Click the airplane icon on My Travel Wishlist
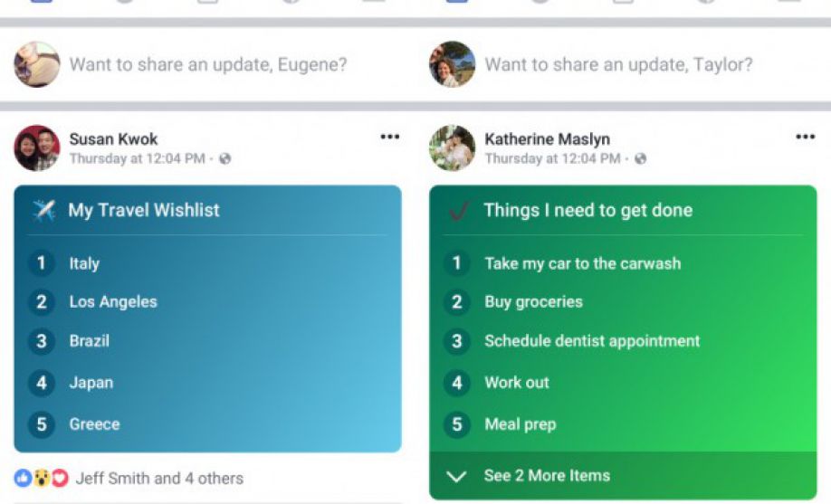Image resolution: width=831 pixels, height=504 pixels. (43, 211)
